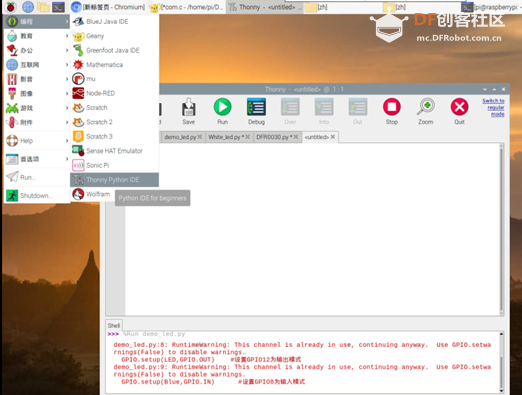Image resolution: width=522 pixels, height=395 pixels.
Task: Open the Run... menu entry
Action: [37, 177]
